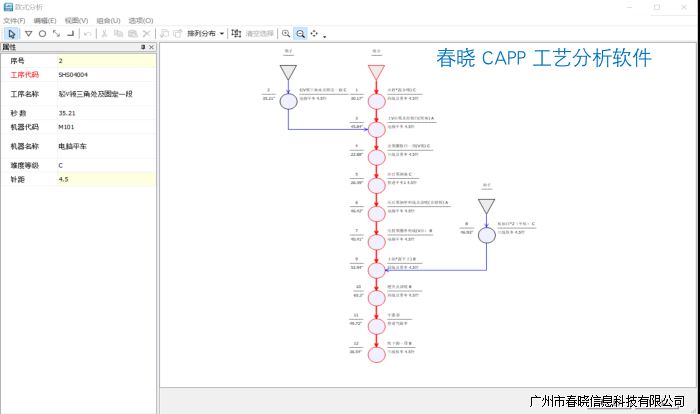
Task: Select process node circle number 8
Action: click(x=486, y=235)
